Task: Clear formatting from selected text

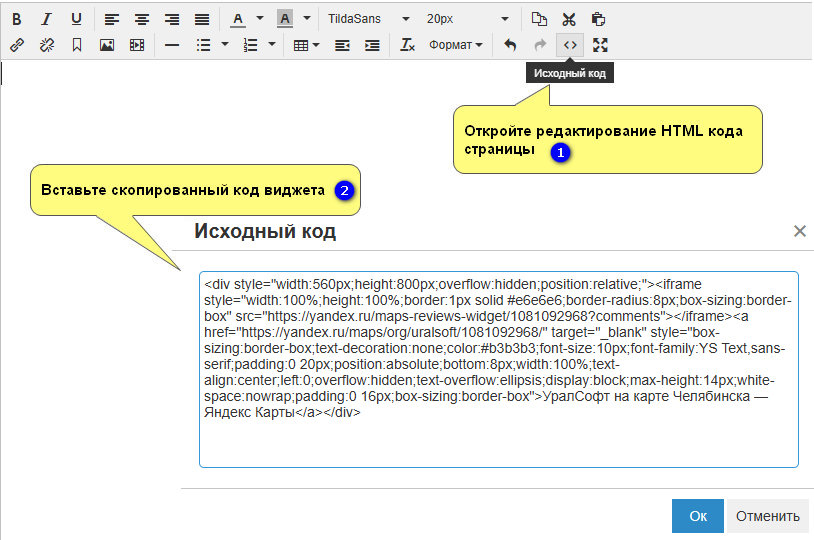Action: coord(407,45)
